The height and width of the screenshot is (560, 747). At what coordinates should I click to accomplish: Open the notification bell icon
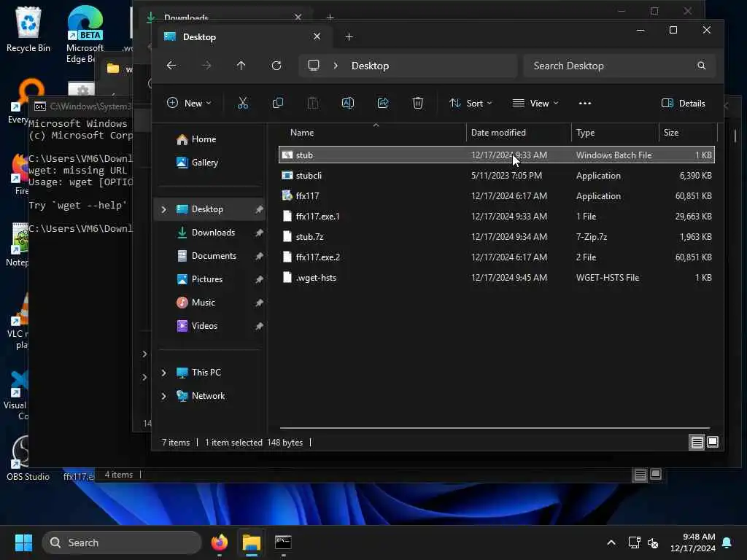[727, 542]
